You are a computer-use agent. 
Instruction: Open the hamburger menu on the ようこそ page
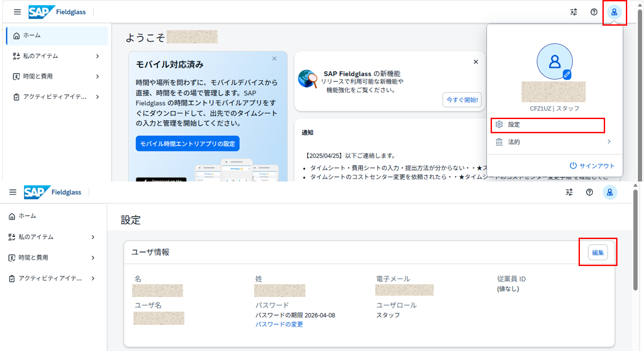point(17,12)
